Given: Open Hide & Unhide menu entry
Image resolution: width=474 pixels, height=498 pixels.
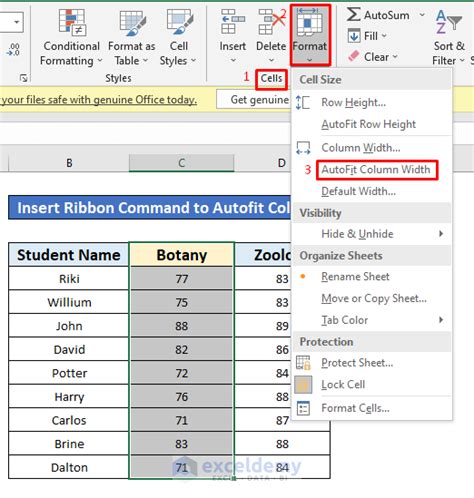Looking at the screenshot, I should 372,234.
